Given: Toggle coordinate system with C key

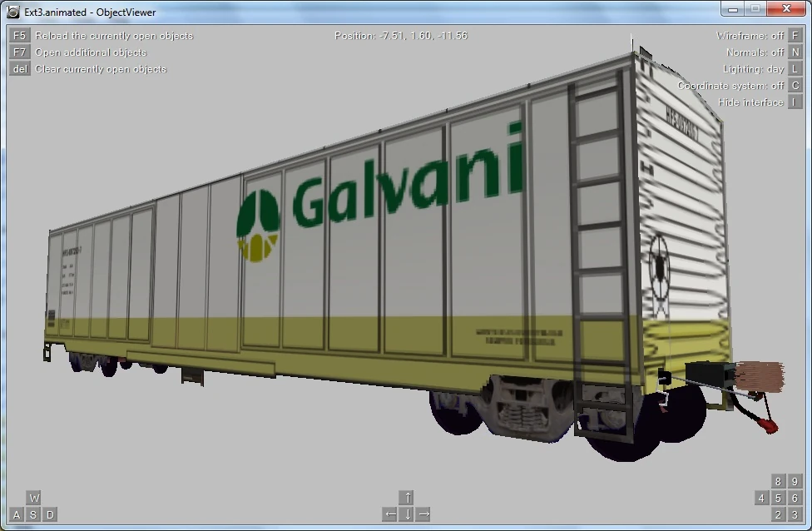Looking at the screenshot, I should tap(795, 86).
